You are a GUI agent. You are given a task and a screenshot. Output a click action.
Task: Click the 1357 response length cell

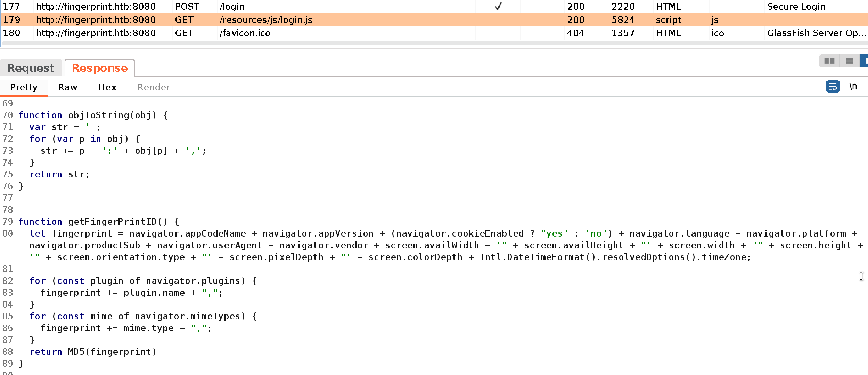tap(623, 33)
